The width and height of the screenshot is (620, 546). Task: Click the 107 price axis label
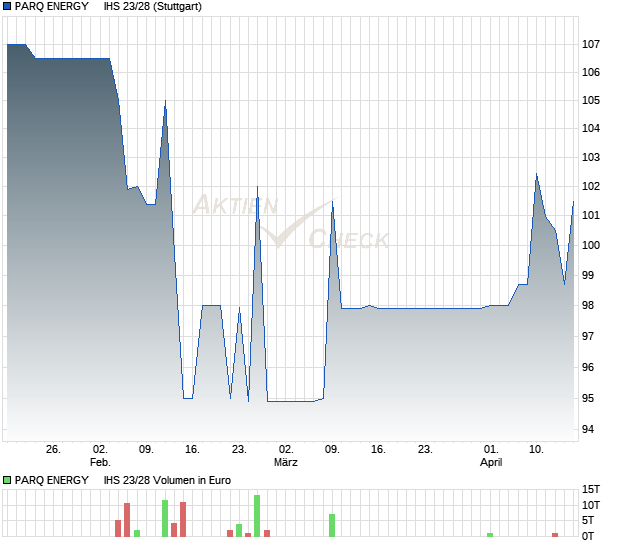(590, 44)
